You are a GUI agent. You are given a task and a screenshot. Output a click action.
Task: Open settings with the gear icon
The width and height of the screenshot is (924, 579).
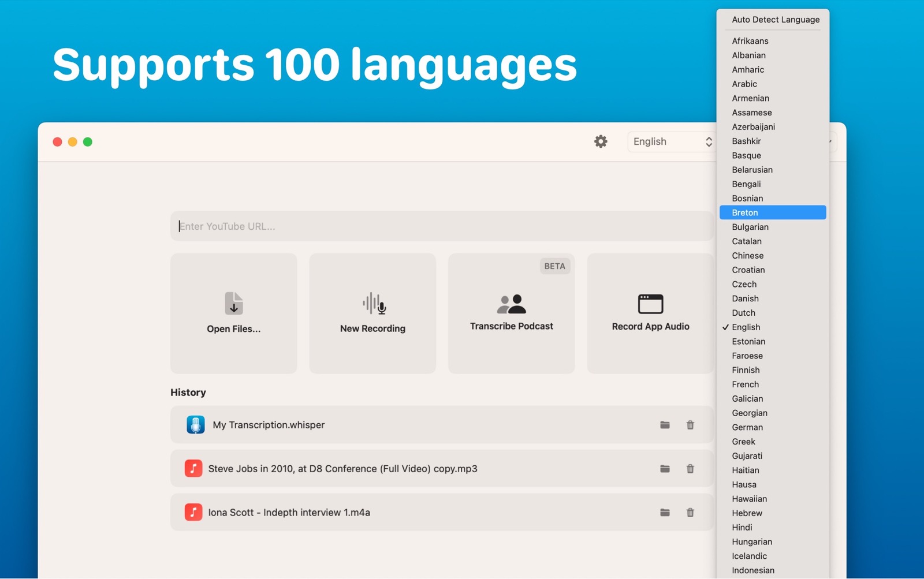click(601, 141)
